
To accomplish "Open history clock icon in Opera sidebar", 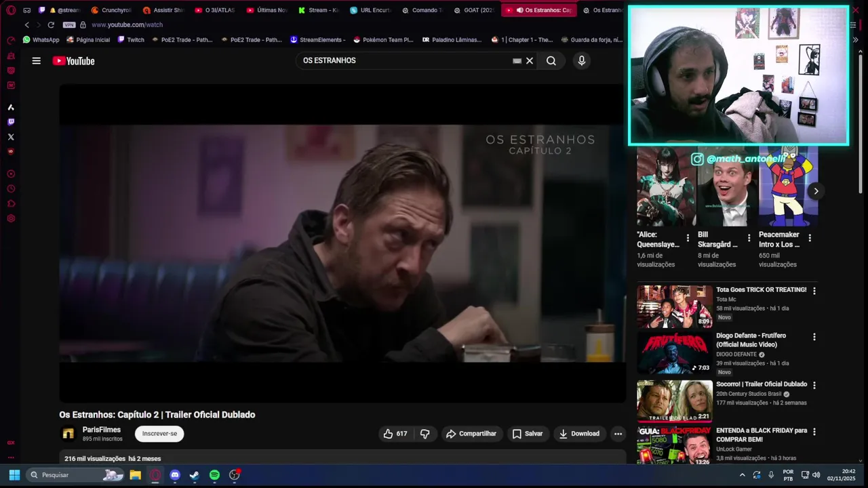I will tap(11, 189).
